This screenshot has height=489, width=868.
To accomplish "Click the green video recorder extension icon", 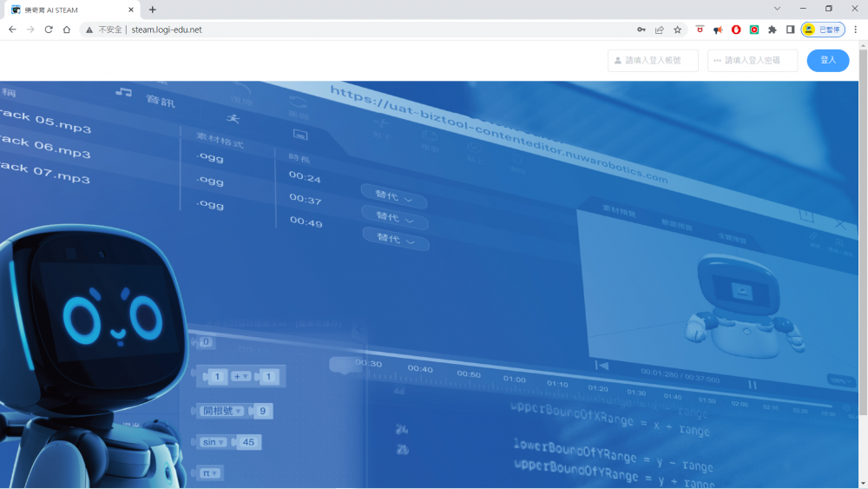I will 754,30.
